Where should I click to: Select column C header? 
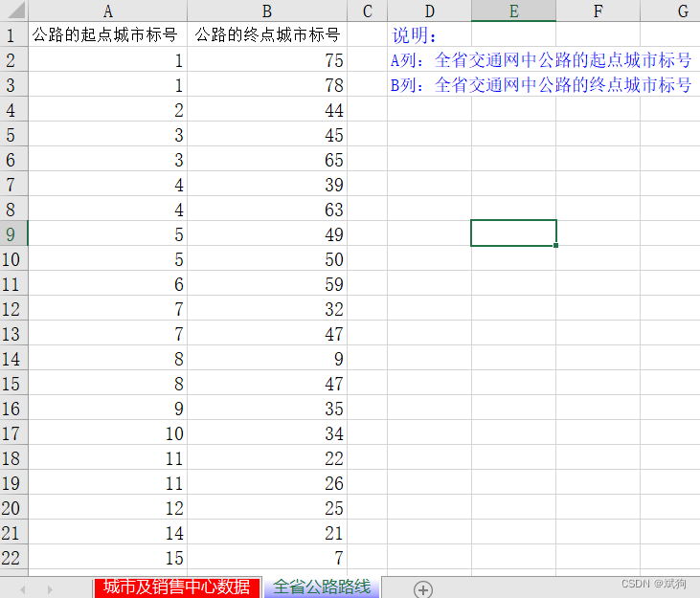[x=367, y=11]
